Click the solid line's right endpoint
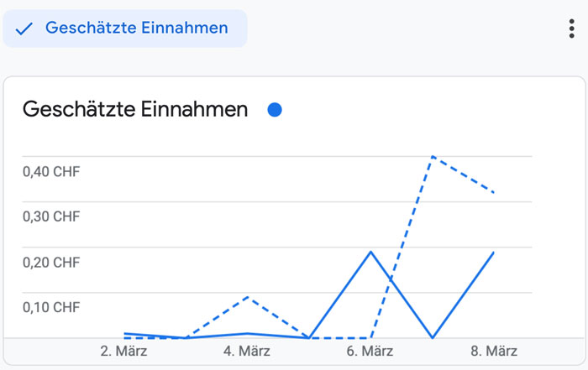Image resolution: width=588 pixels, height=370 pixels. 494,252
